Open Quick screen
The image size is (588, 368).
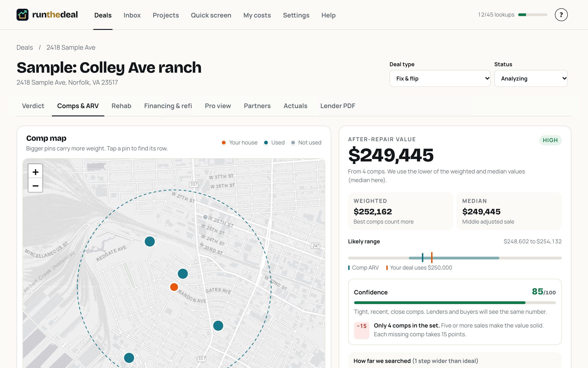coord(211,15)
